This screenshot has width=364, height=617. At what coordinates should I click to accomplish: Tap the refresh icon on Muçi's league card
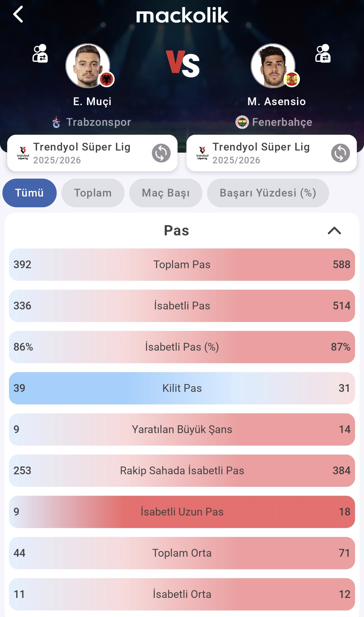(161, 153)
